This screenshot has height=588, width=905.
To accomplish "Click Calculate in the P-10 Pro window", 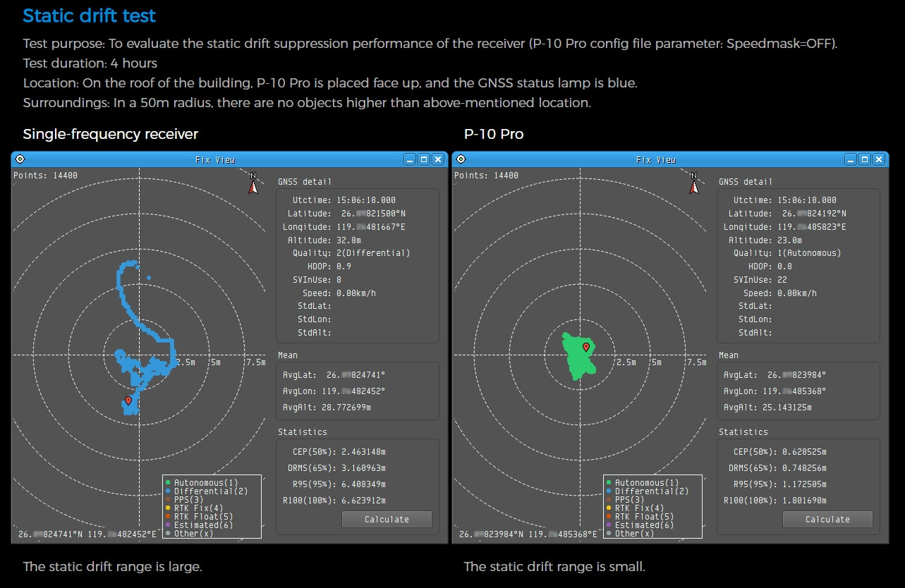I will (x=827, y=520).
